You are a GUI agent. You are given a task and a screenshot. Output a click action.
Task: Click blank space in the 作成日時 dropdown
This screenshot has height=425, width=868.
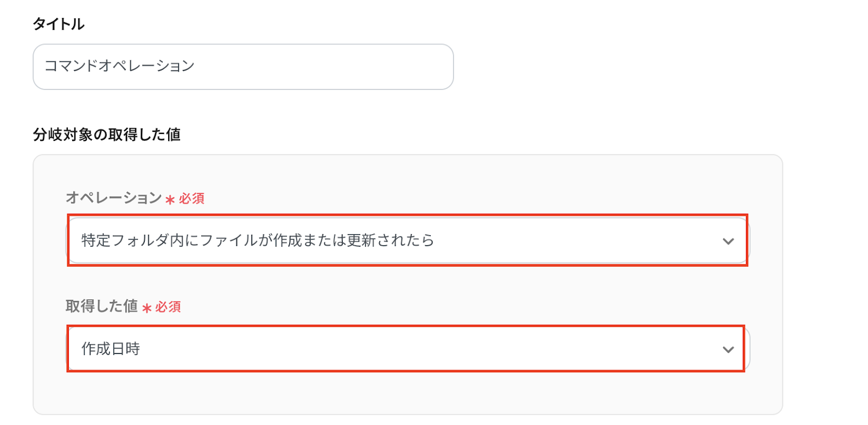[x=434, y=349]
